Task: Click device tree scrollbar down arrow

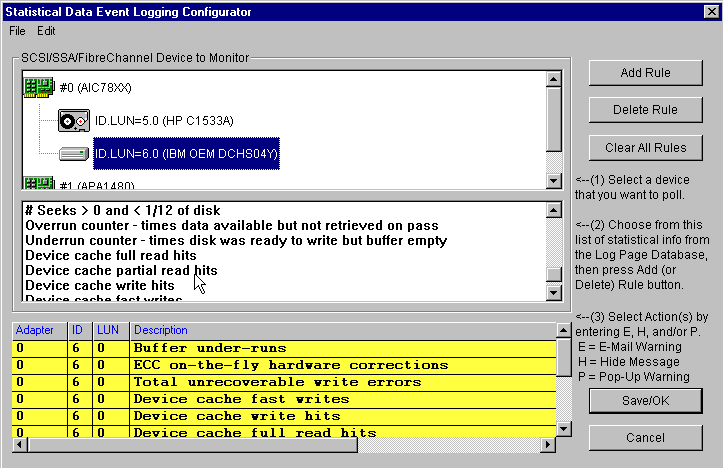Action: click(x=554, y=181)
